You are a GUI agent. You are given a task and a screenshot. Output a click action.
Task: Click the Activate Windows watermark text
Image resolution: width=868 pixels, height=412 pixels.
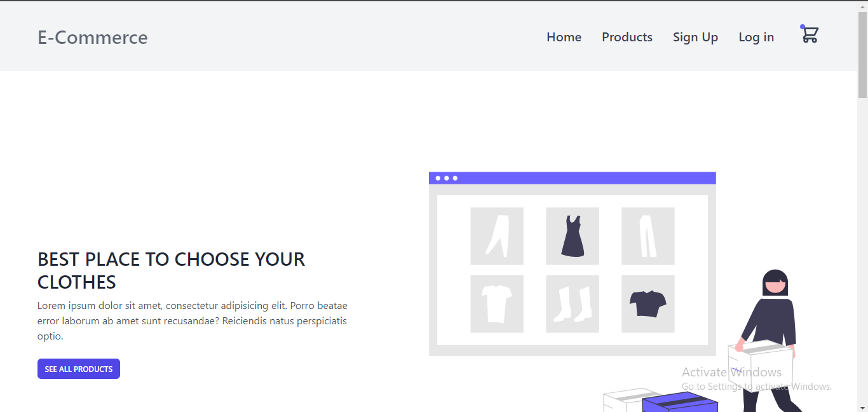tap(732, 372)
